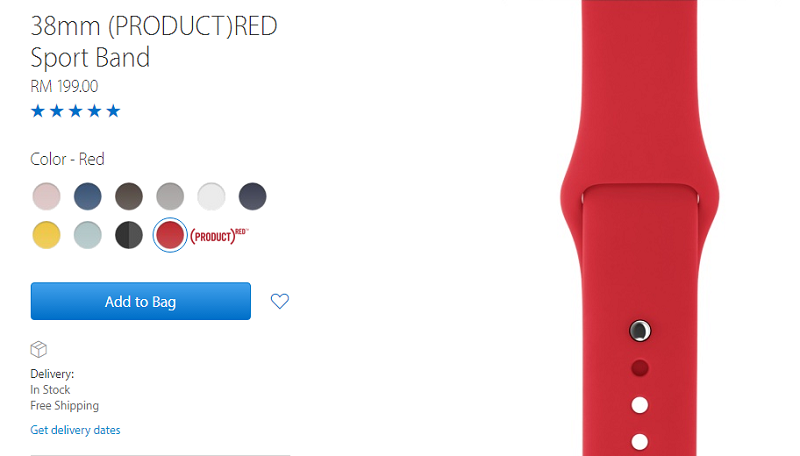Click the red sport band product image

(x=640, y=228)
